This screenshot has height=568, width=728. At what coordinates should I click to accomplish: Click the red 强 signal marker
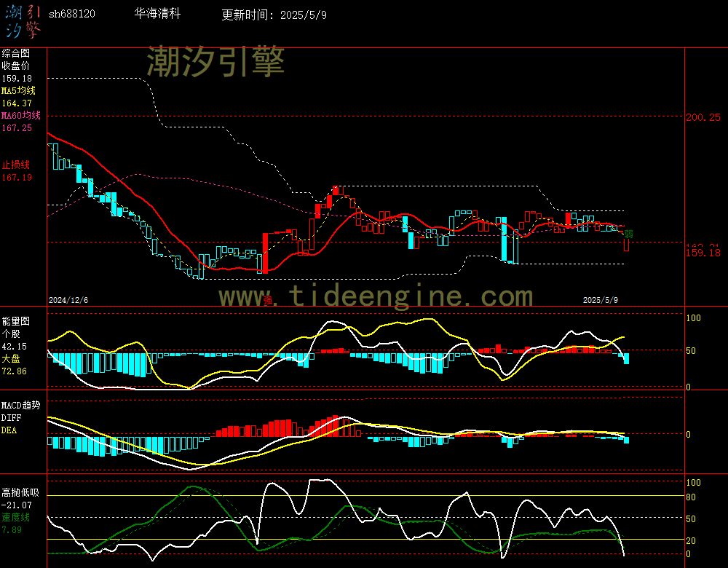267,301
